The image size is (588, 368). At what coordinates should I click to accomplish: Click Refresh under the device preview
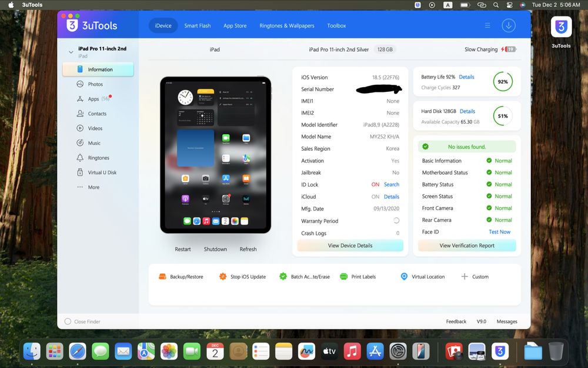click(x=248, y=249)
